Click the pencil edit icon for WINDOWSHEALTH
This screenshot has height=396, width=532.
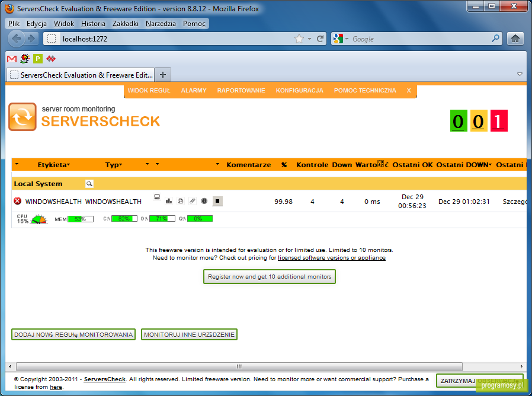193,201
